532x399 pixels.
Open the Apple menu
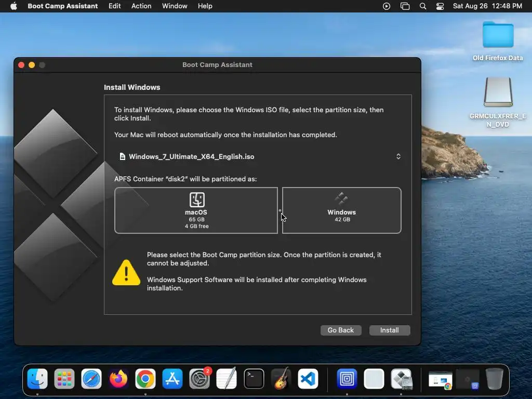14,6
